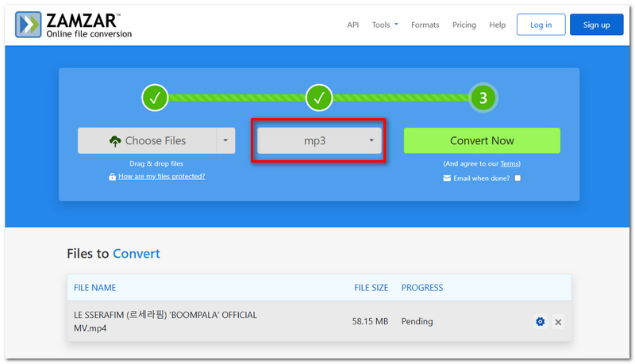Enable the Email when done checkbox

(518, 178)
